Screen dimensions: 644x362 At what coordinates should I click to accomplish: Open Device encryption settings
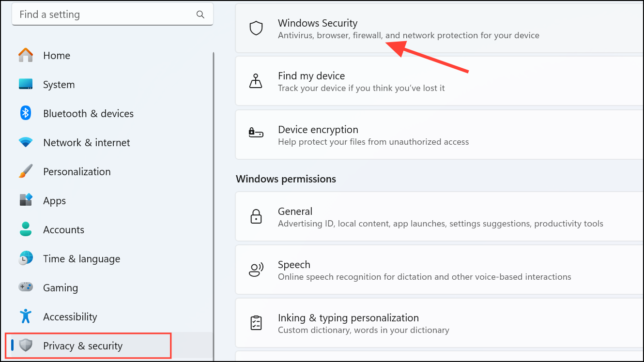(x=439, y=134)
